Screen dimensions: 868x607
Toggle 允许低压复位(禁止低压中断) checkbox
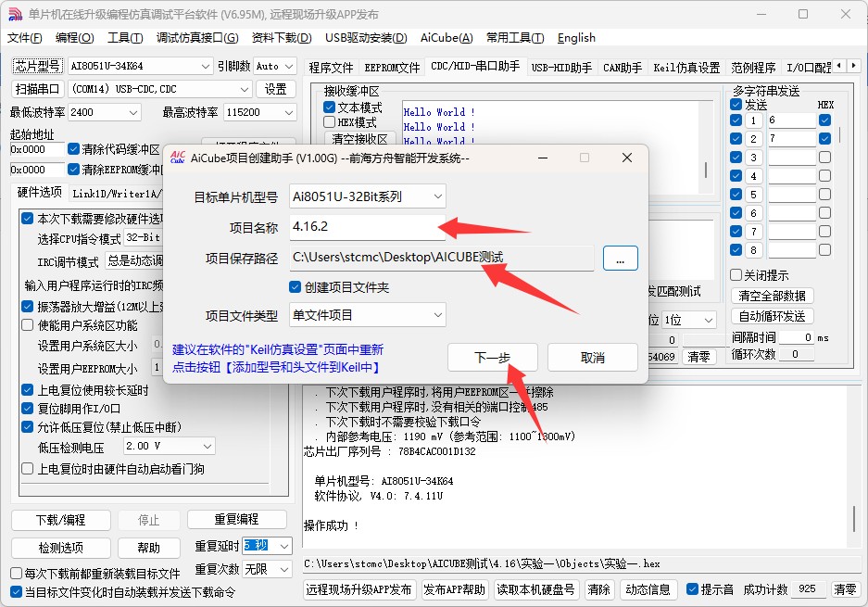27,427
